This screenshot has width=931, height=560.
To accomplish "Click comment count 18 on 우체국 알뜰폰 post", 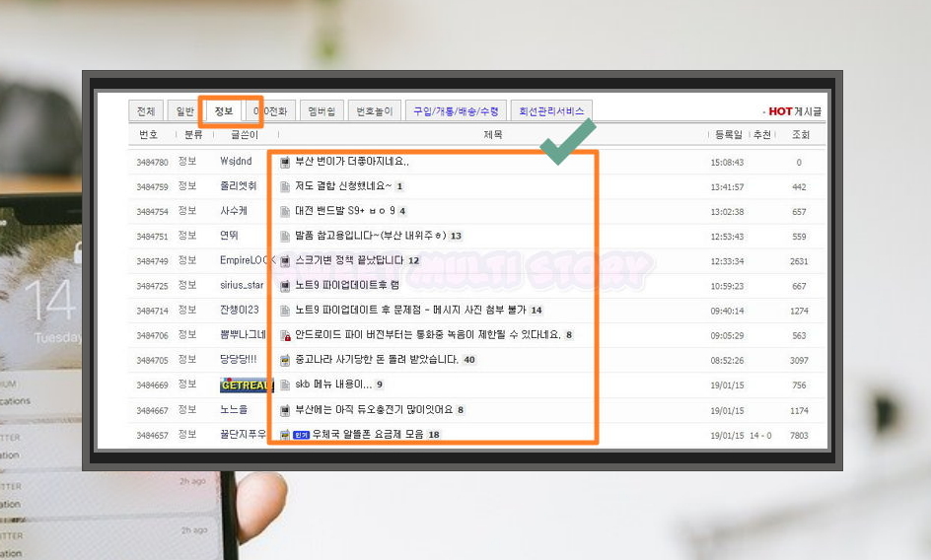I will pyautogui.click(x=433, y=435).
